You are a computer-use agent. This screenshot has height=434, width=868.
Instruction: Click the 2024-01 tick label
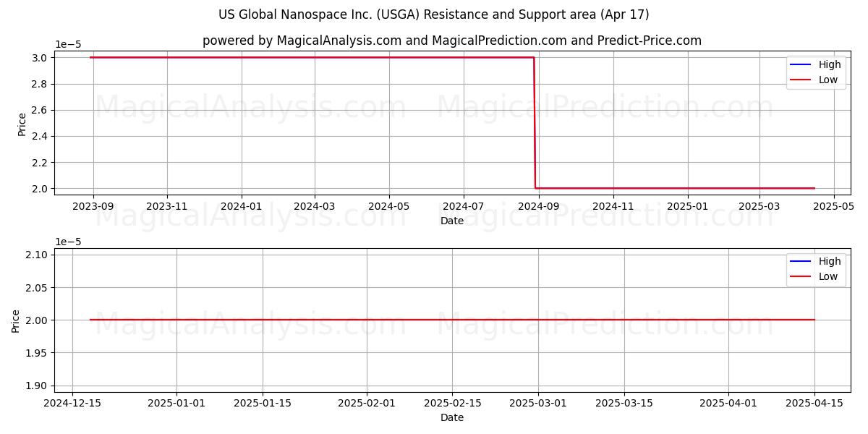[x=242, y=206]
